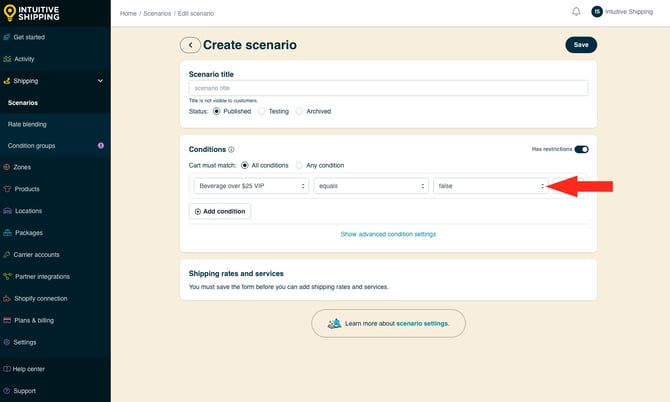Screen dimensions: 670x402
Task: Open the Beverage over $25 VIP dropdown
Action: (251, 186)
